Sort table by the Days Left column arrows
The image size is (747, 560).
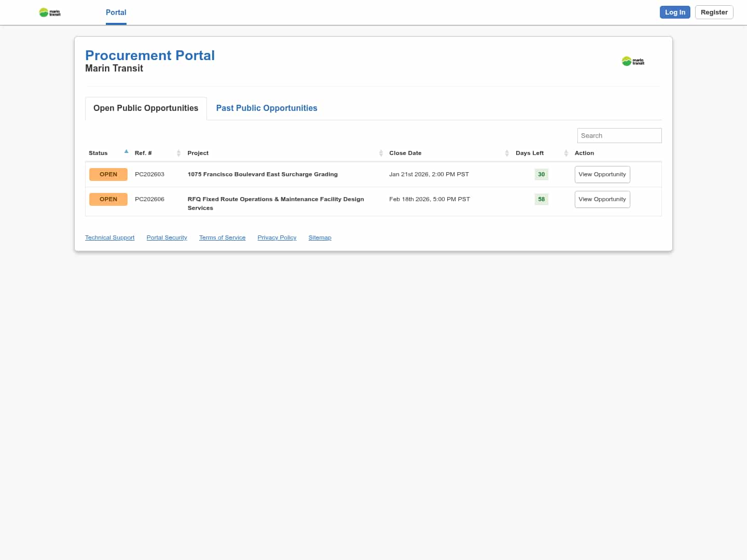(x=566, y=153)
